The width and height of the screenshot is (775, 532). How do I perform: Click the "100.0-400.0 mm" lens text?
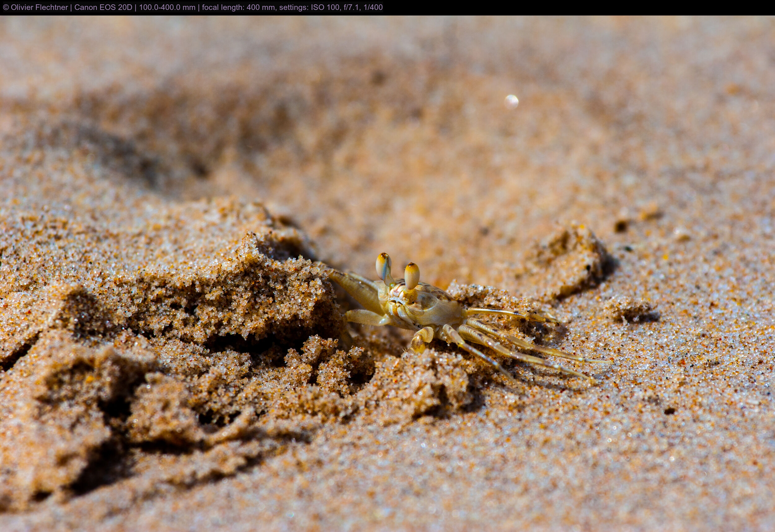point(167,7)
